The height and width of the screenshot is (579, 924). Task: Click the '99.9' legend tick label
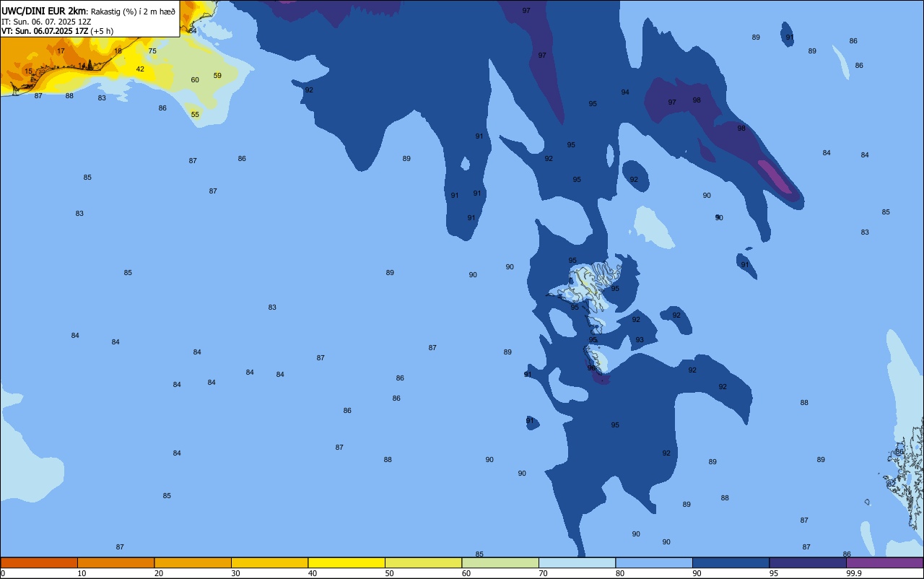pos(854,573)
